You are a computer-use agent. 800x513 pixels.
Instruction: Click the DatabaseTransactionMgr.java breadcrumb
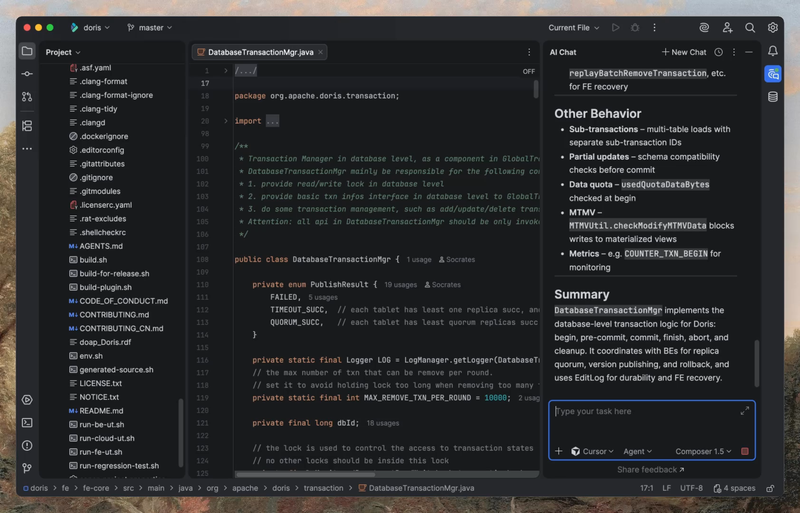pyautogui.click(x=416, y=488)
